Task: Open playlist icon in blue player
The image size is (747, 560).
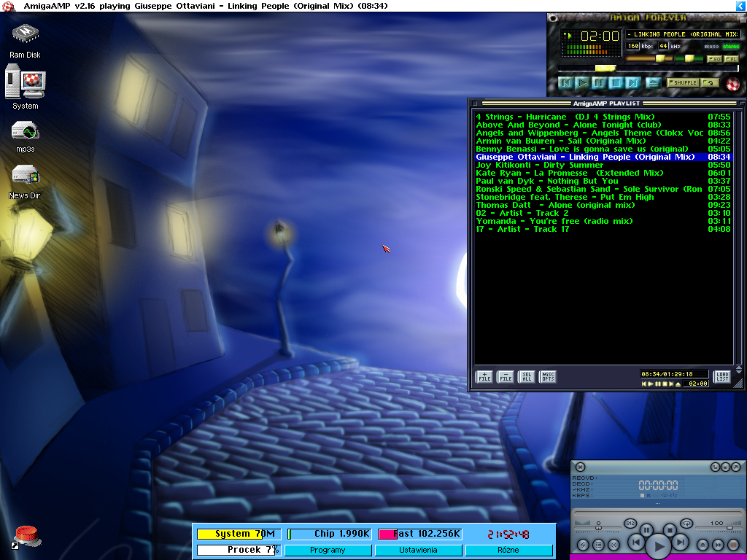Action: pos(598,545)
